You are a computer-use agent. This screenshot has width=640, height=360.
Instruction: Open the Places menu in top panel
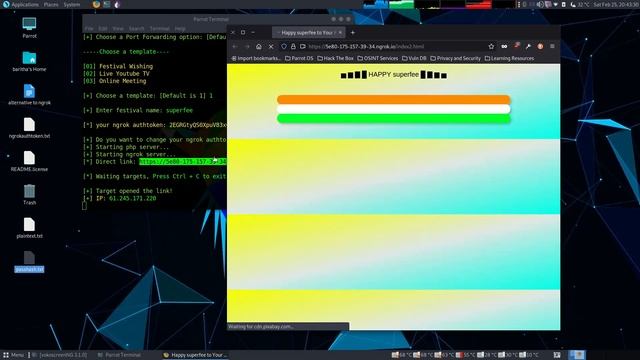[51, 4]
